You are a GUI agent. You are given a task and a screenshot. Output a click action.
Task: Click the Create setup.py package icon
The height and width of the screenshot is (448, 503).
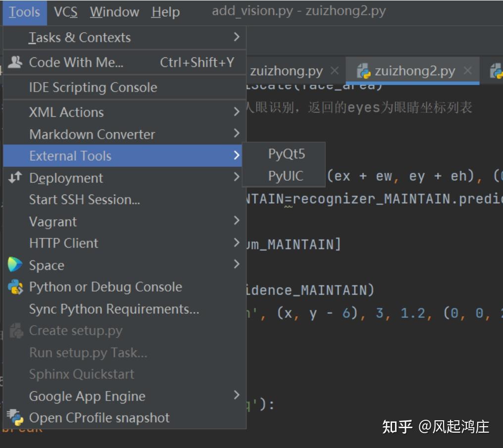(16, 330)
